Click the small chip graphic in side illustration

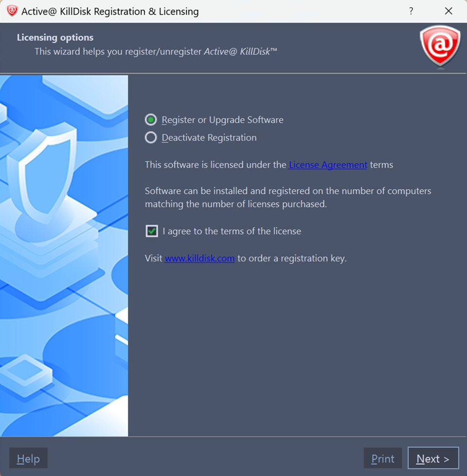(x=26, y=375)
